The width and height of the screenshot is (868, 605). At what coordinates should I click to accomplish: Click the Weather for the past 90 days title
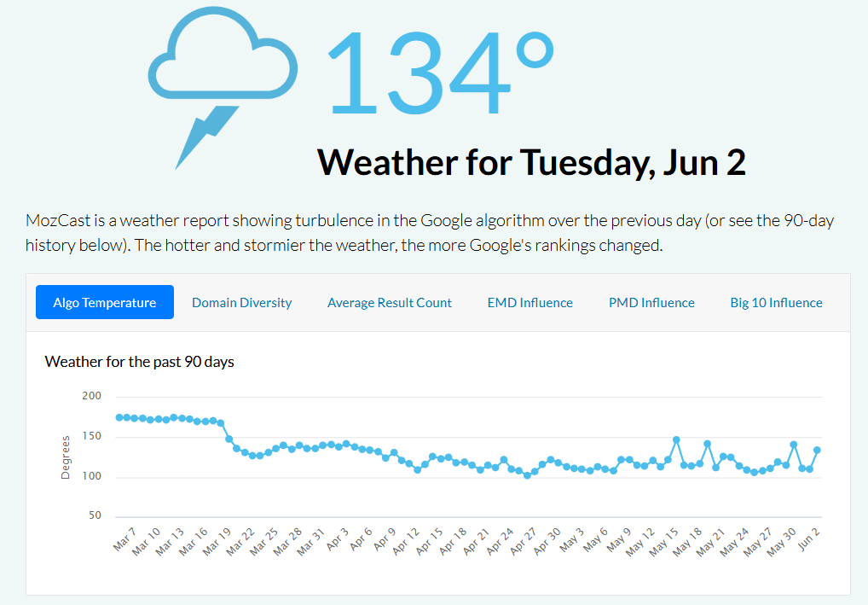click(140, 362)
